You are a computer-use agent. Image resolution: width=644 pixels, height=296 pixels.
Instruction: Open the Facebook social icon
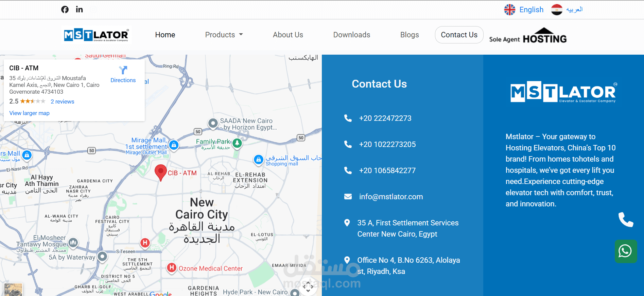click(x=65, y=10)
